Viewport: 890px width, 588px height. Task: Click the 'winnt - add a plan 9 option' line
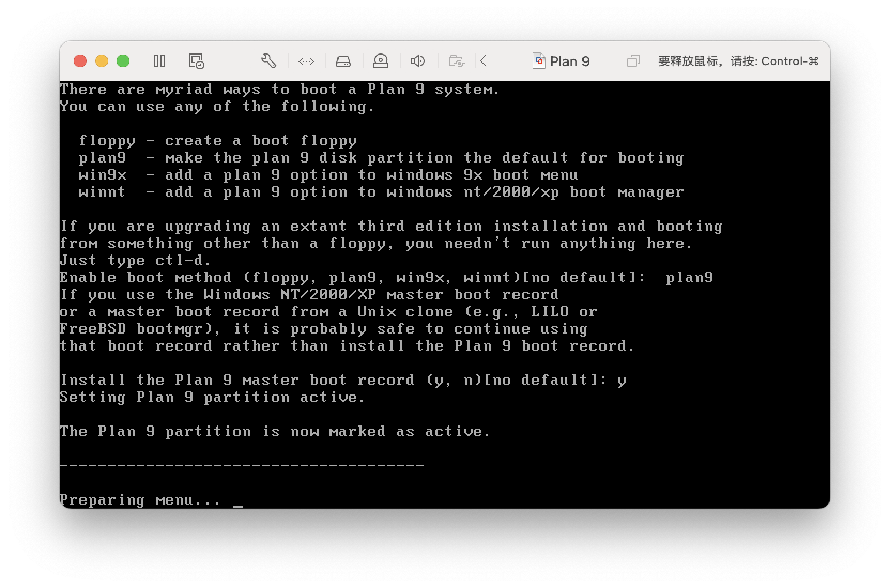tap(381, 192)
